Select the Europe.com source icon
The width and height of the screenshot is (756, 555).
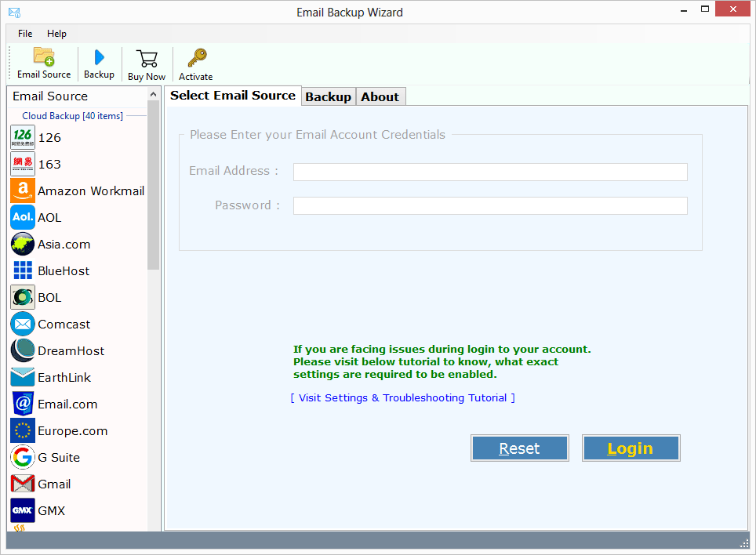[22, 430]
